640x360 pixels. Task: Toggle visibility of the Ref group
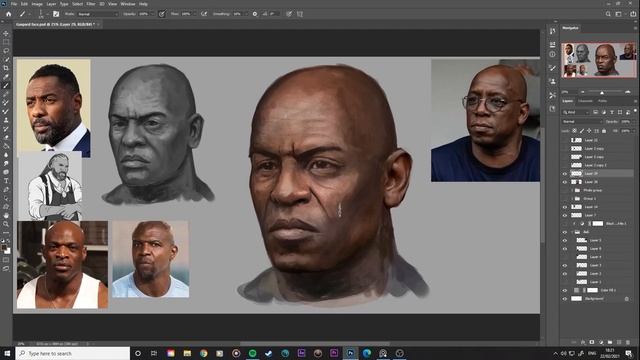coord(565,232)
